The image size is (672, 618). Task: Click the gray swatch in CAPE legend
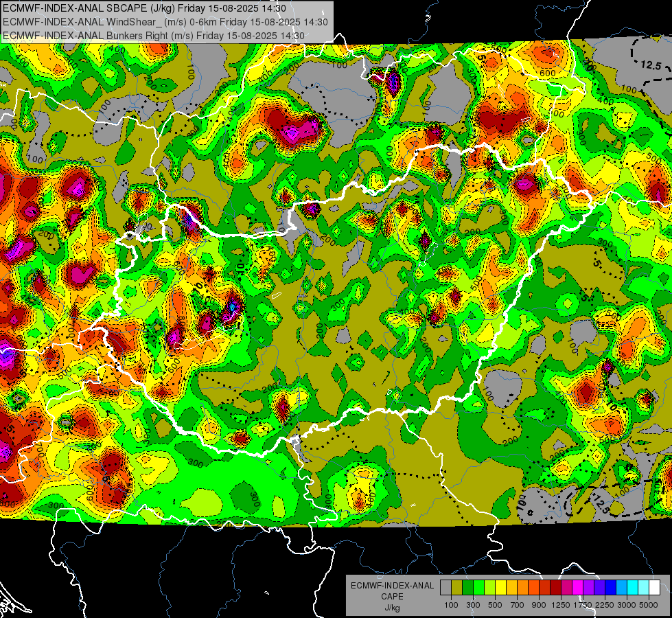pos(445,587)
